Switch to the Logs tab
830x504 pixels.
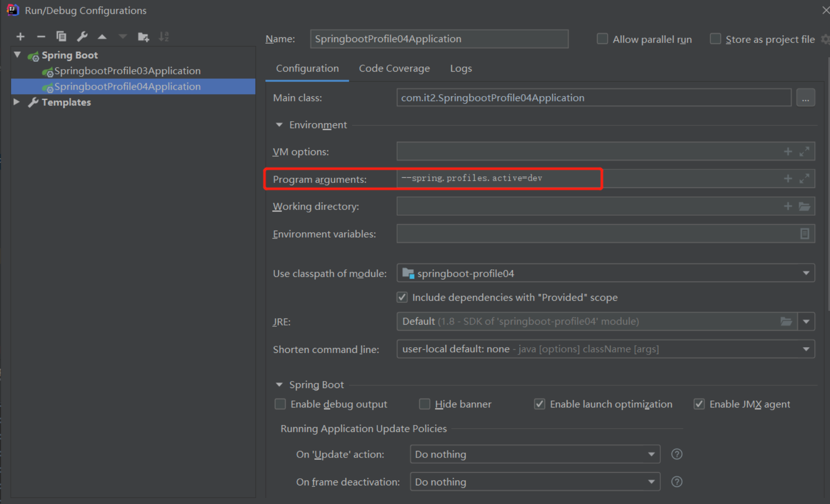pyautogui.click(x=461, y=69)
